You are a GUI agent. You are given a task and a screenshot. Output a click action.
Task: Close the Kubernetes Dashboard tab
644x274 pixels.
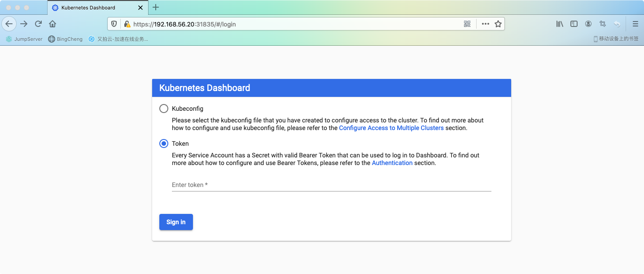[x=140, y=8]
